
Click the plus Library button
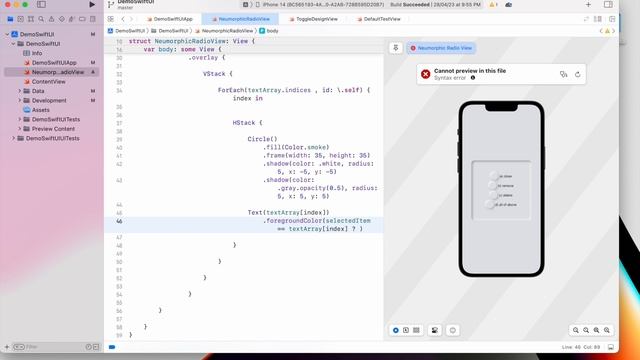(x=588, y=4)
